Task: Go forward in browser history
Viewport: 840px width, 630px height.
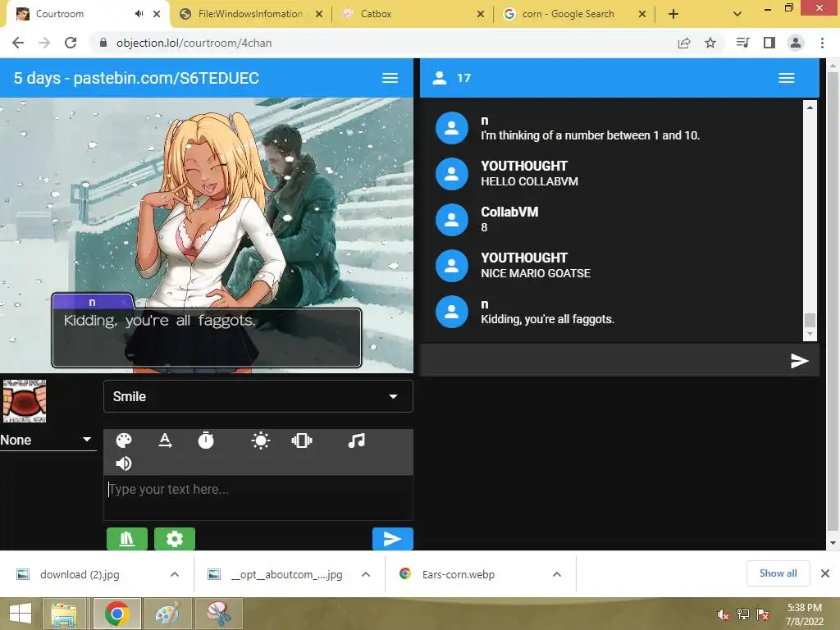Action: tap(44, 43)
